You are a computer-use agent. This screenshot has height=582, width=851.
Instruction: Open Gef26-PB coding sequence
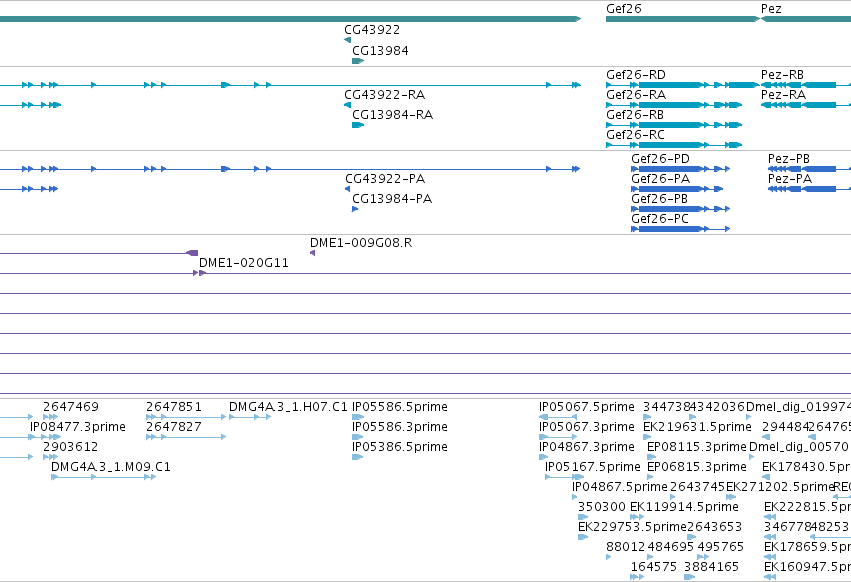coord(681,209)
